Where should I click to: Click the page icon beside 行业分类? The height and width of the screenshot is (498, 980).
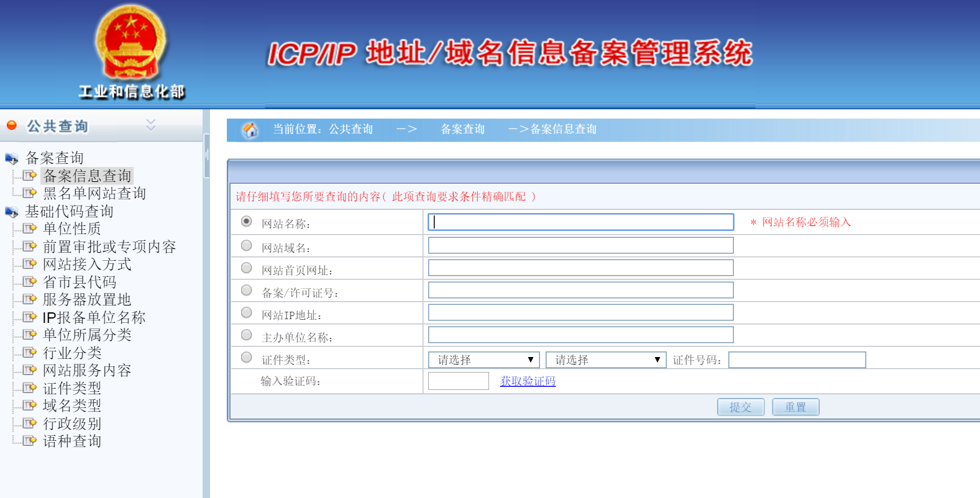30,353
